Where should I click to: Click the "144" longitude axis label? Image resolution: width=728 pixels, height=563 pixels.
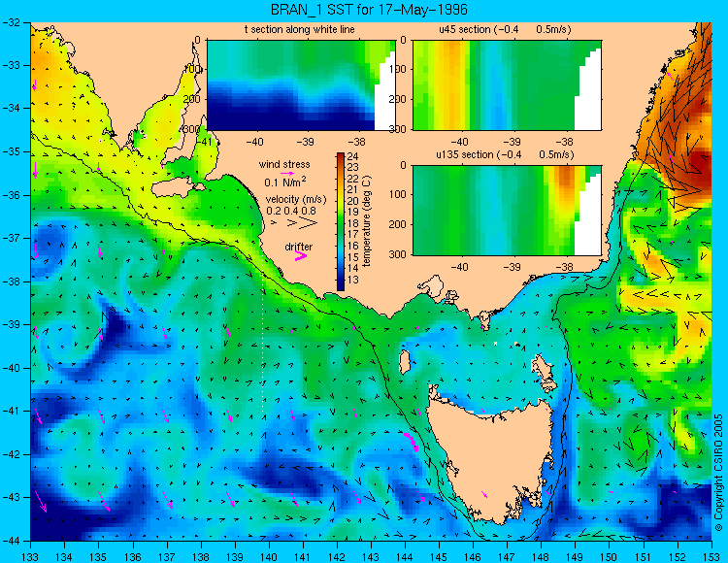(405, 557)
